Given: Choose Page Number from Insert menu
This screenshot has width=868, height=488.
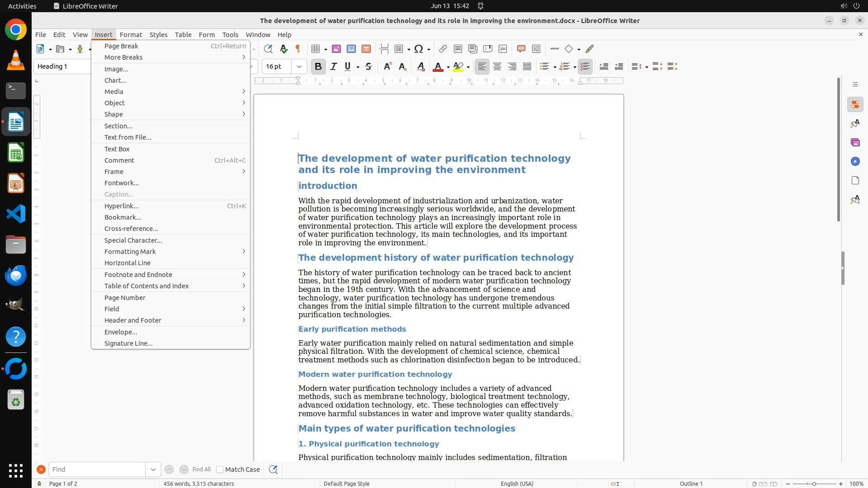Looking at the screenshot, I should (x=125, y=298).
